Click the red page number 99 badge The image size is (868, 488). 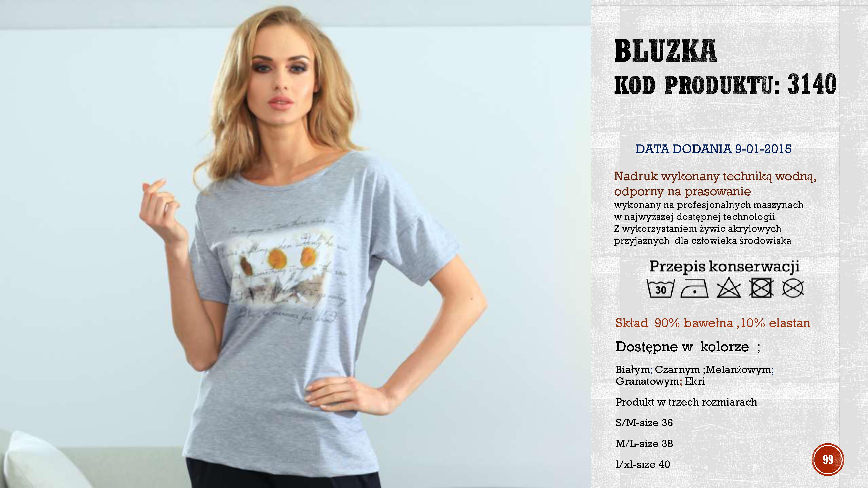click(x=828, y=459)
